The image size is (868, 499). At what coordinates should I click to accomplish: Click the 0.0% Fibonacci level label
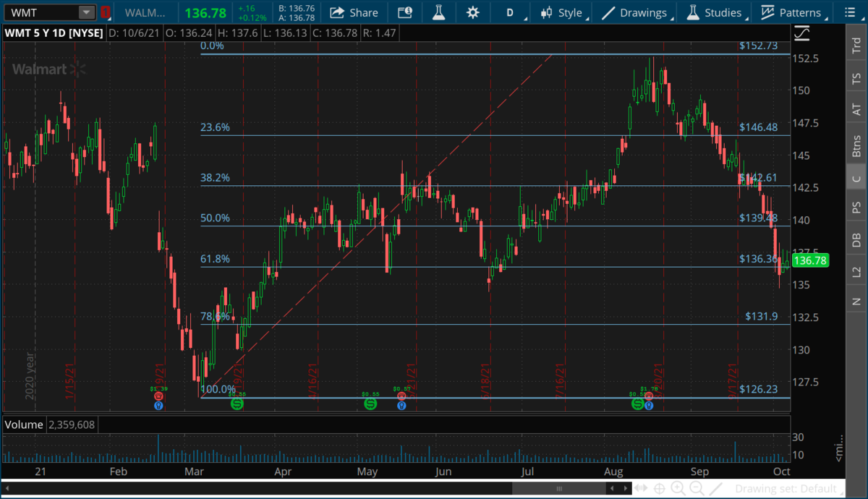point(213,46)
